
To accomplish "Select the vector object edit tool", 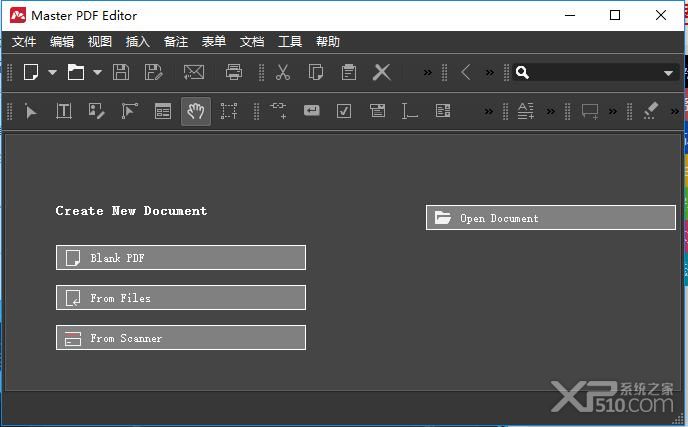I will coord(129,111).
